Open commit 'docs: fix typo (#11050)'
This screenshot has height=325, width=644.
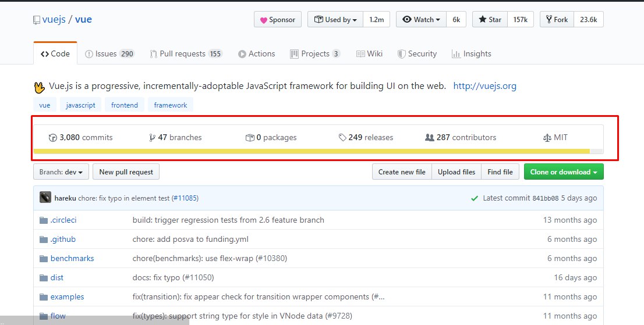[x=174, y=277]
